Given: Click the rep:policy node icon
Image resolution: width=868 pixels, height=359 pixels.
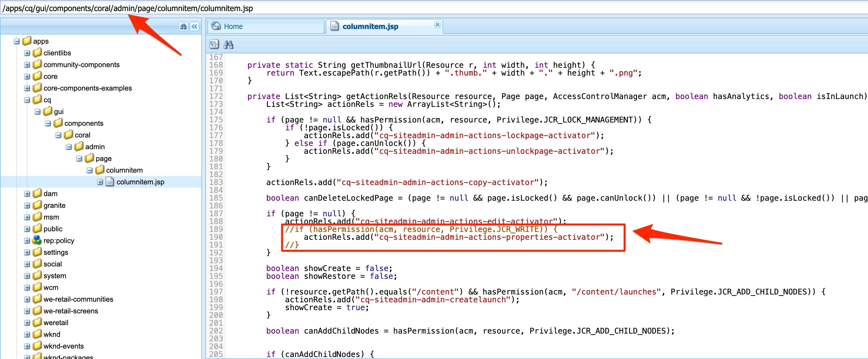Looking at the screenshot, I should [37, 240].
